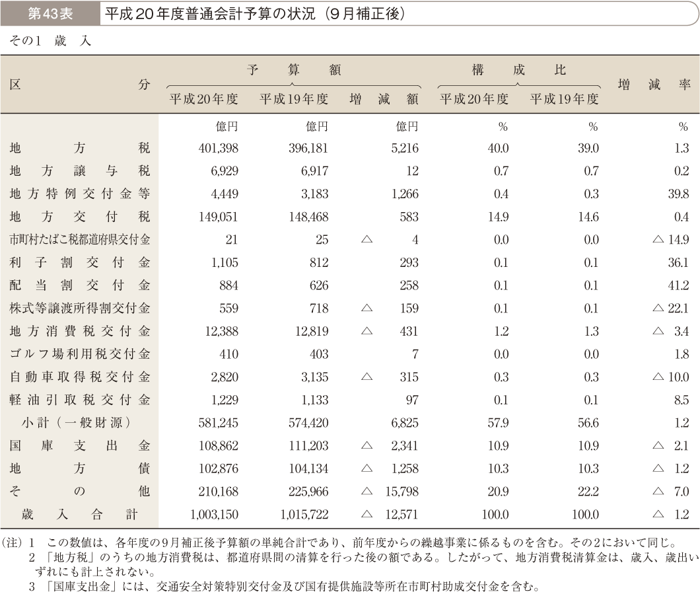Click the 401,398 value for 地方税

[218, 148]
